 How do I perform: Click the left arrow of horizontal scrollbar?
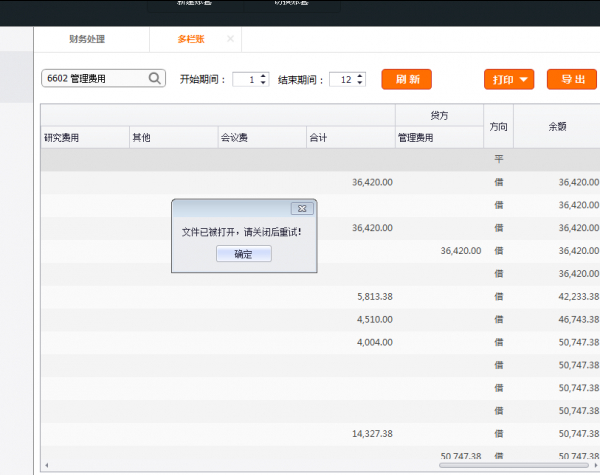point(46,465)
